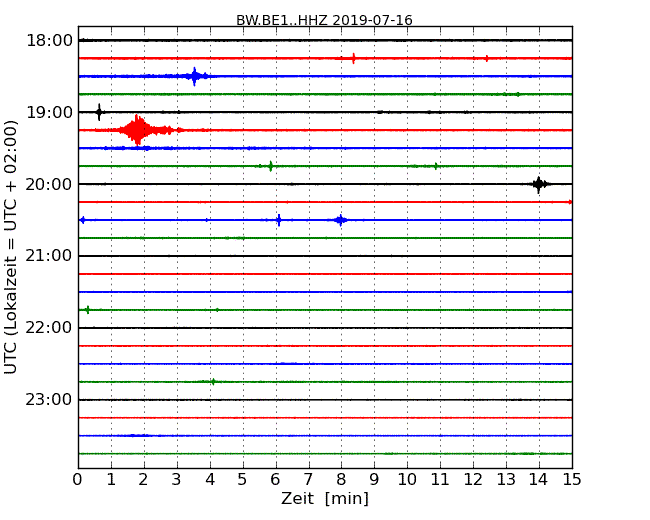
Task: Click x-axis tick label 4
Action: 210,480
